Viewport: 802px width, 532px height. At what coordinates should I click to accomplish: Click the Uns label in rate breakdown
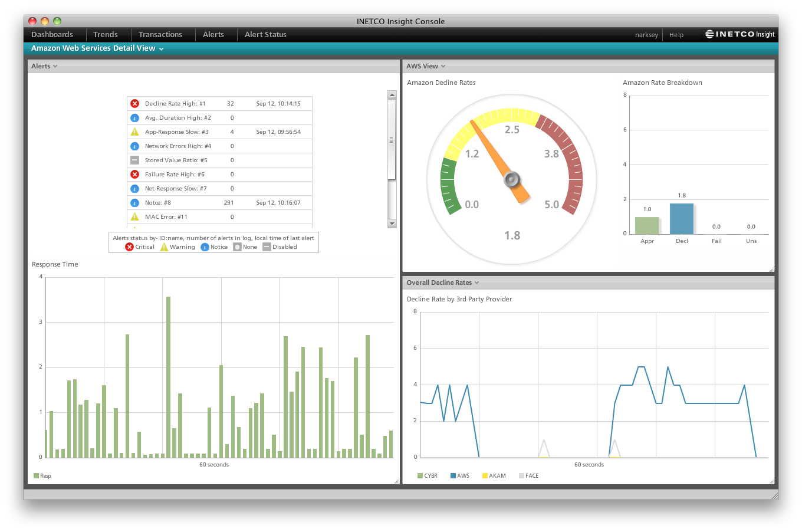point(751,241)
